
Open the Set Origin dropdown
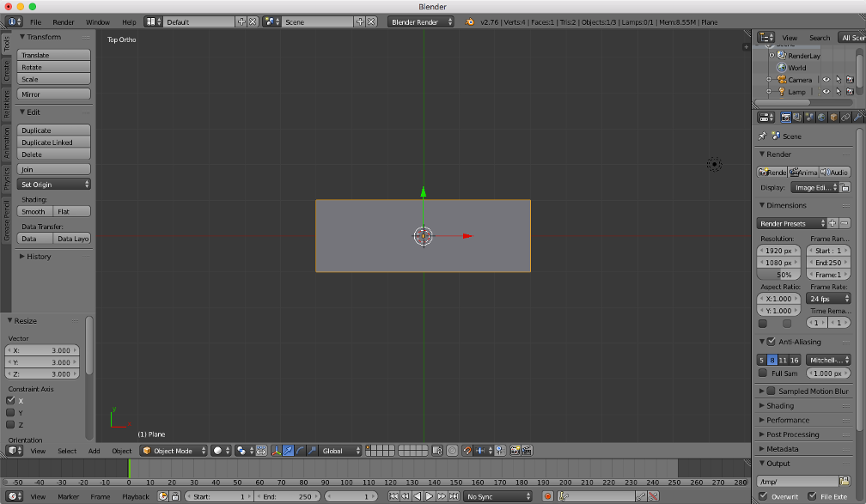coord(53,185)
